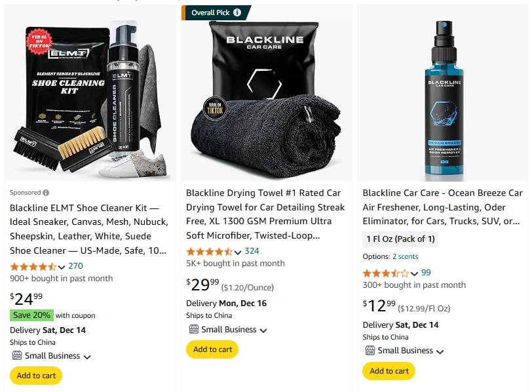Image resolution: width=532 pixels, height=392 pixels.
Task: Expand rating chevron next to 324 reviews
Action: click(x=238, y=252)
